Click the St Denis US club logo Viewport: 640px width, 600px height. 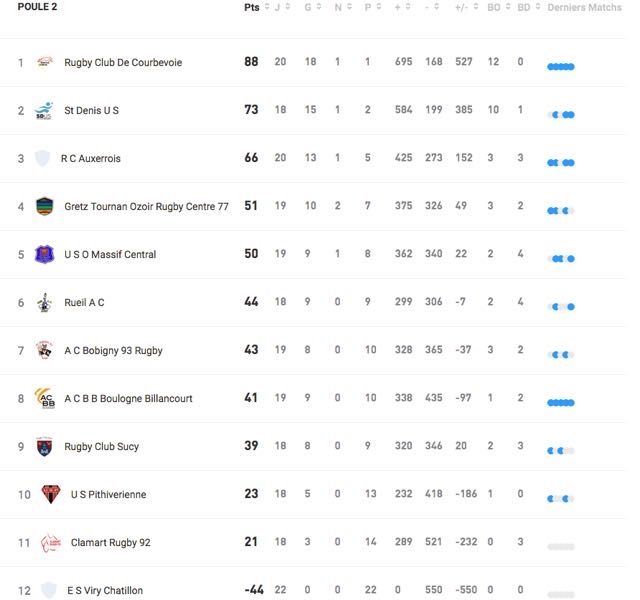[x=44, y=110]
